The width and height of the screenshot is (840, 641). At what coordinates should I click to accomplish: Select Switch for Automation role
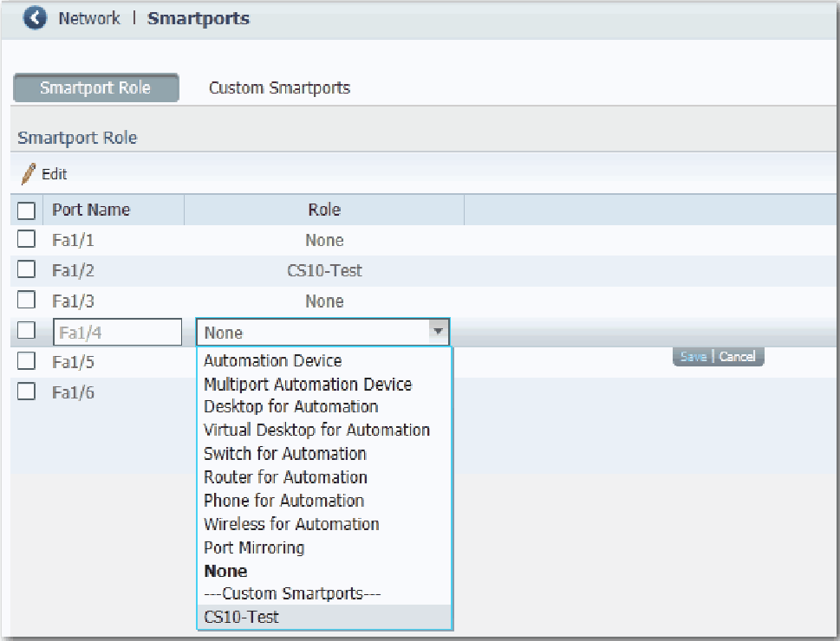(284, 454)
